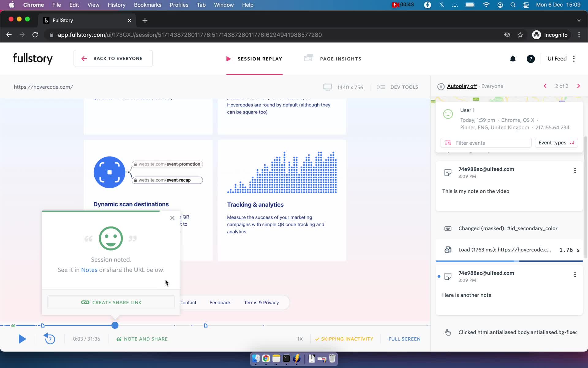Click the Skip Inactivity toggle

[x=344, y=339]
